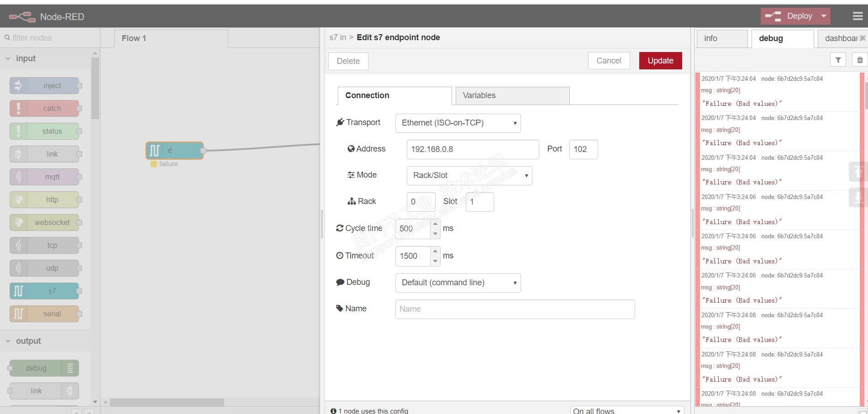The width and height of the screenshot is (868, 414).
Task: Click the Timeout value field
Action: 413,256
